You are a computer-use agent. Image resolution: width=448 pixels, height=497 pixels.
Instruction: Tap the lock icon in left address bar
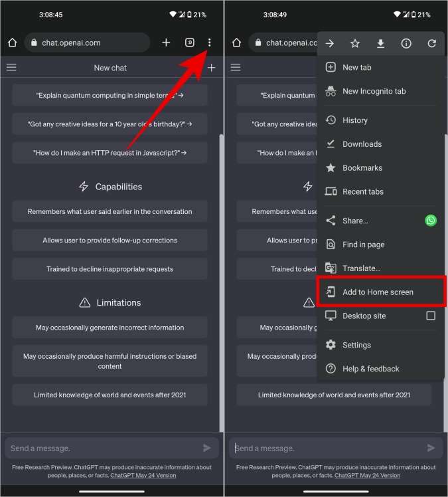pyautogui.click(x=35, y=43)
